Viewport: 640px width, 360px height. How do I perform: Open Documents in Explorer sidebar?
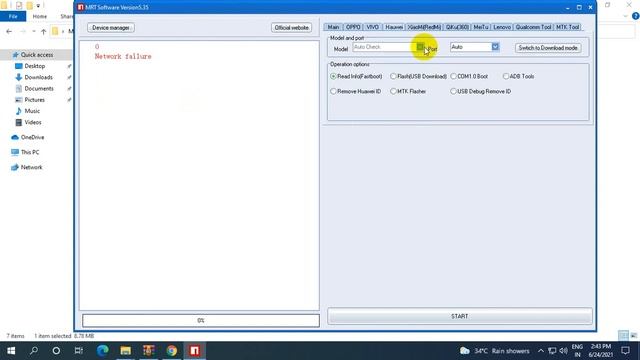(x=39, y=89)
